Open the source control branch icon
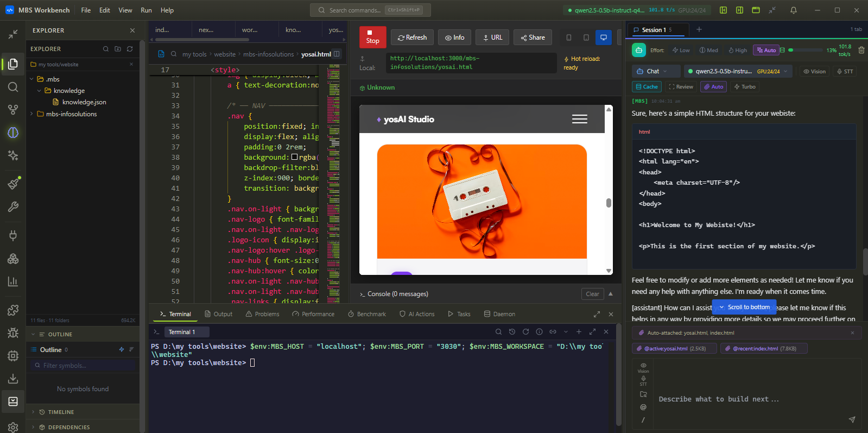Screen dimensions: 868x433 click(13, 110)
